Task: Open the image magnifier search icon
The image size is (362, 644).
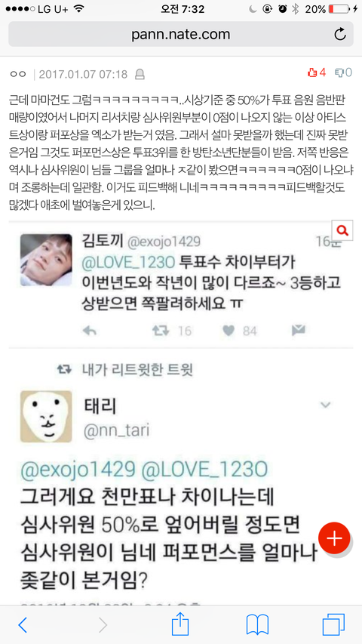Action: (x=342, y=230)
